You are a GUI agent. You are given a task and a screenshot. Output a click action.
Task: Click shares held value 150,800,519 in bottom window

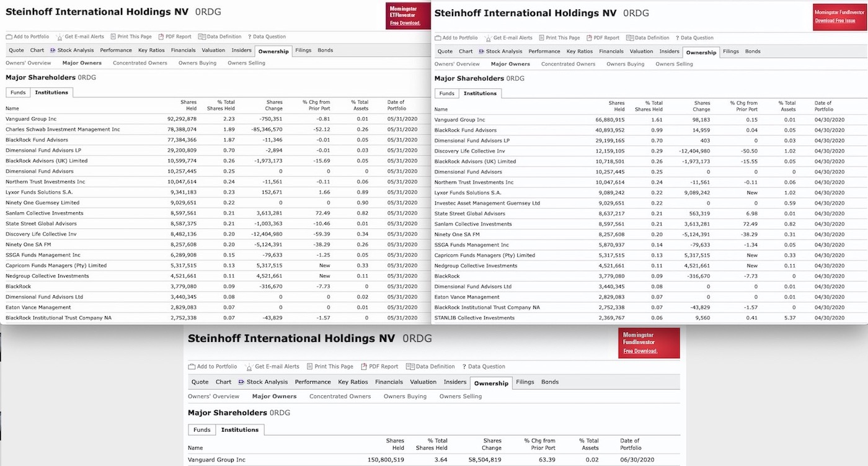click(386, 460)
